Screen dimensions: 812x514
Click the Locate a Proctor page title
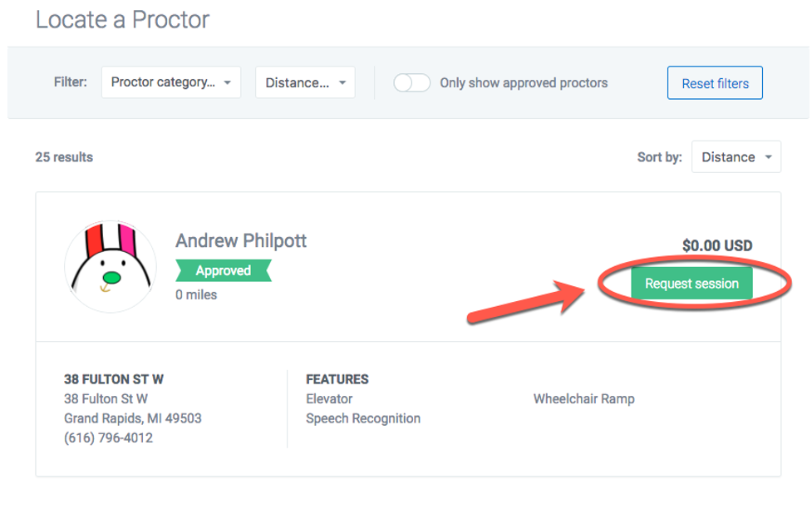pos(122,18)
